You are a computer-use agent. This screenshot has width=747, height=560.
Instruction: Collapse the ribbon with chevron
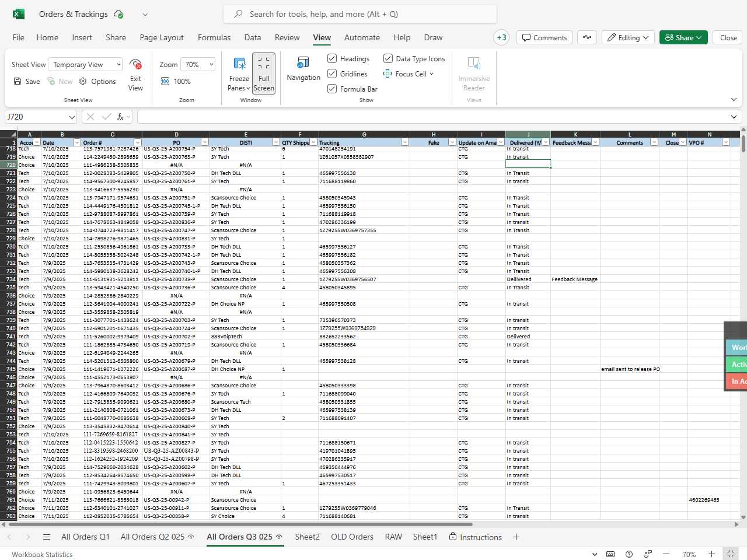pos(734,100)
